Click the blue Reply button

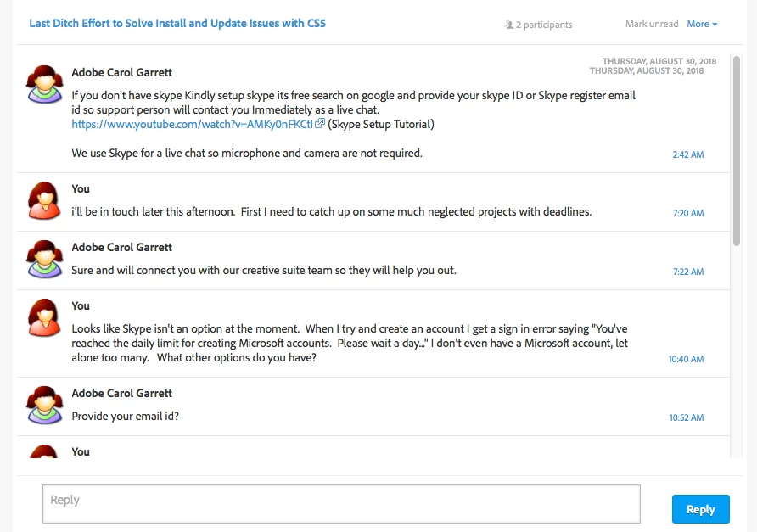coord(700,509)
